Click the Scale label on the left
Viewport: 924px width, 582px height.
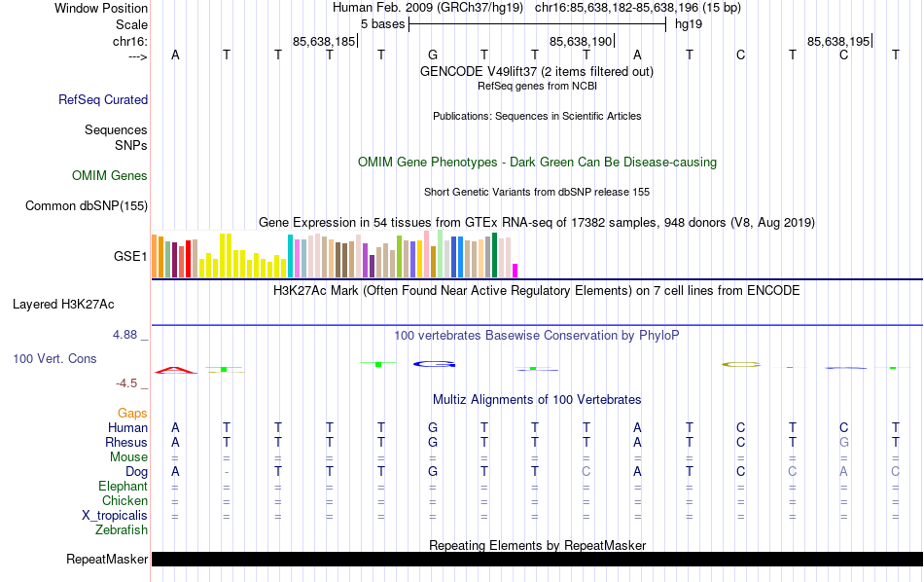point(131,24)
